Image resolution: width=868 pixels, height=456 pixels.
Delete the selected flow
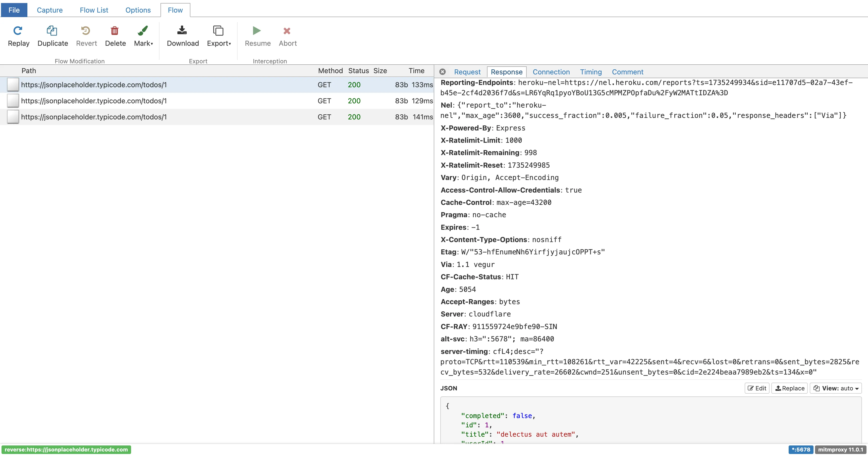pyautogui.click(x=115, y=36)
